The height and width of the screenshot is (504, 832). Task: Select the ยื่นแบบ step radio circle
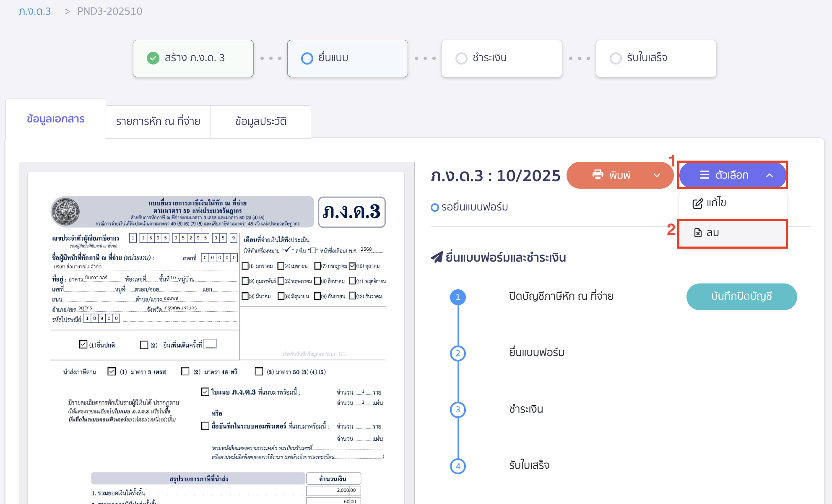pyautogui.click(x=307, y=58)
